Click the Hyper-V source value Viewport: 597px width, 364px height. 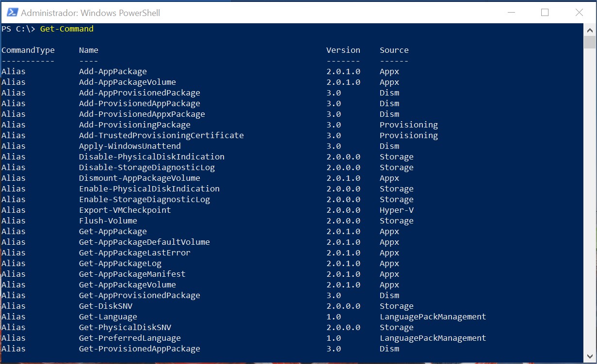[x=397, y=210]
